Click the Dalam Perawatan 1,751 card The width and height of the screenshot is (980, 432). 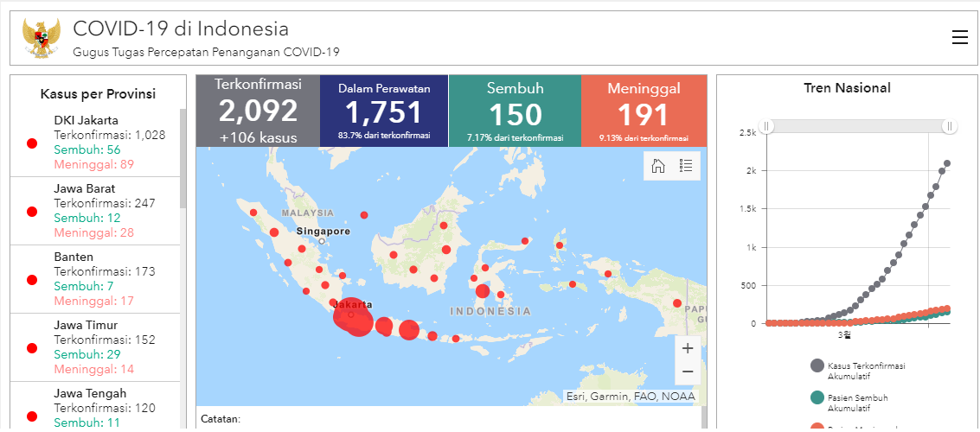coord(384,111)
